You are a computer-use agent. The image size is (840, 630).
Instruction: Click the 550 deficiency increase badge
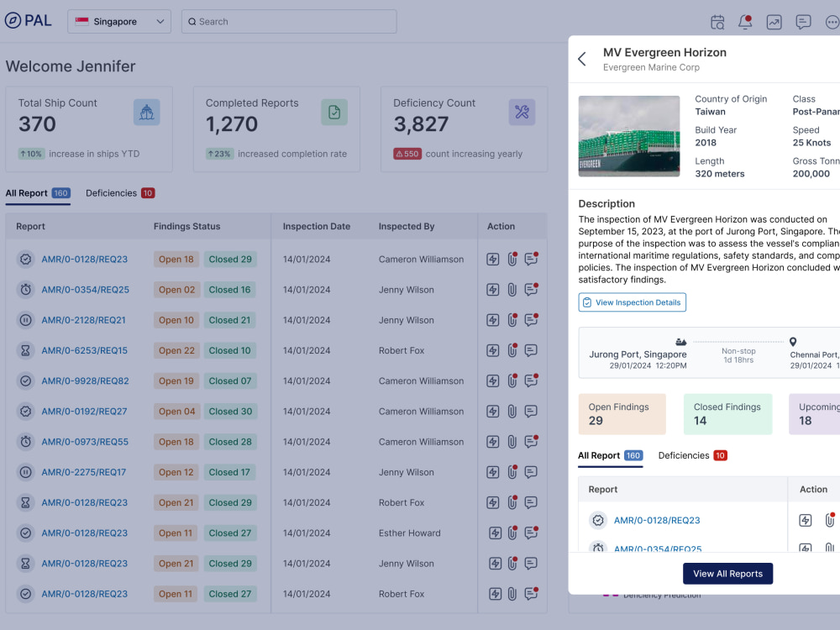click(x=407, y=154)
